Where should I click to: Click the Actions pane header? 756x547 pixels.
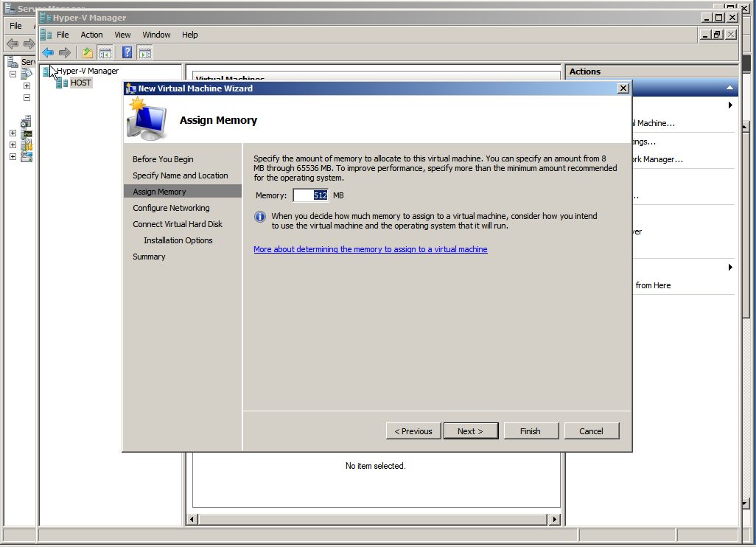[651, 72]
